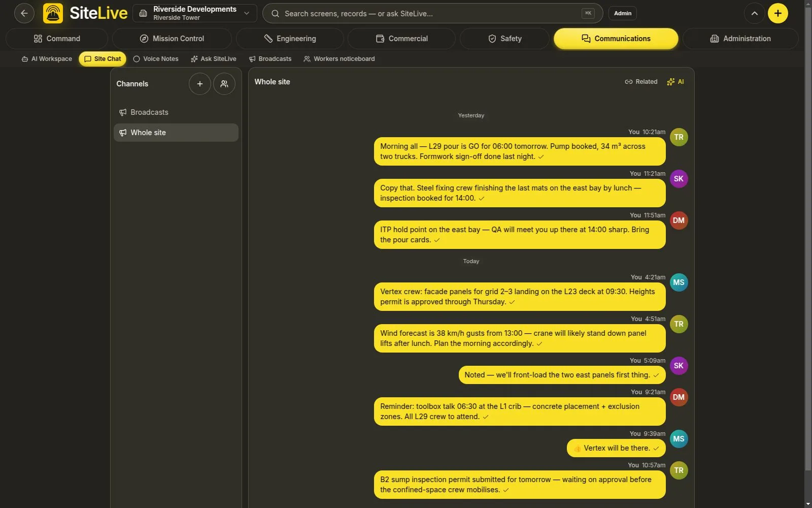Click SK avatar on 11:21am message
This screenshot has width=812, height=508.
[x=679, y=179]
